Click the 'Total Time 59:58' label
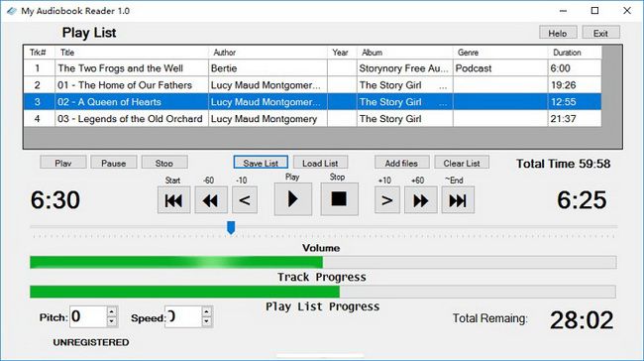The image size is (644, 361). point(563,164)
